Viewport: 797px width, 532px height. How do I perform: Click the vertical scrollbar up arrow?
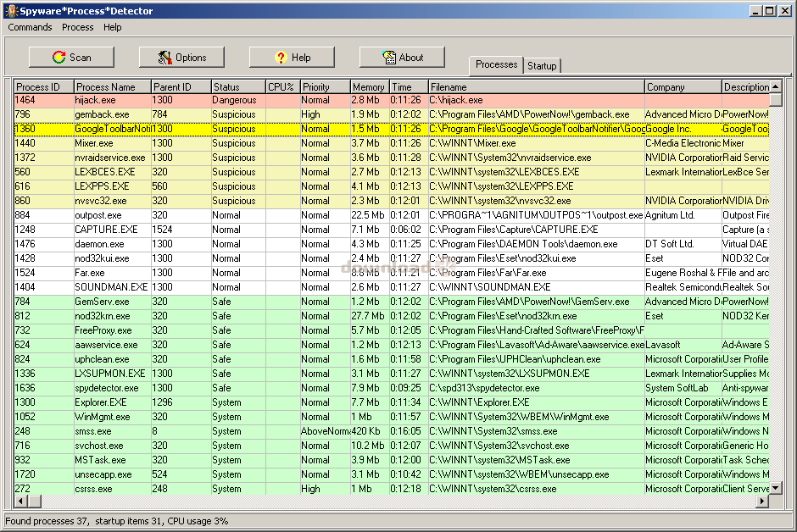pos(776,86)
